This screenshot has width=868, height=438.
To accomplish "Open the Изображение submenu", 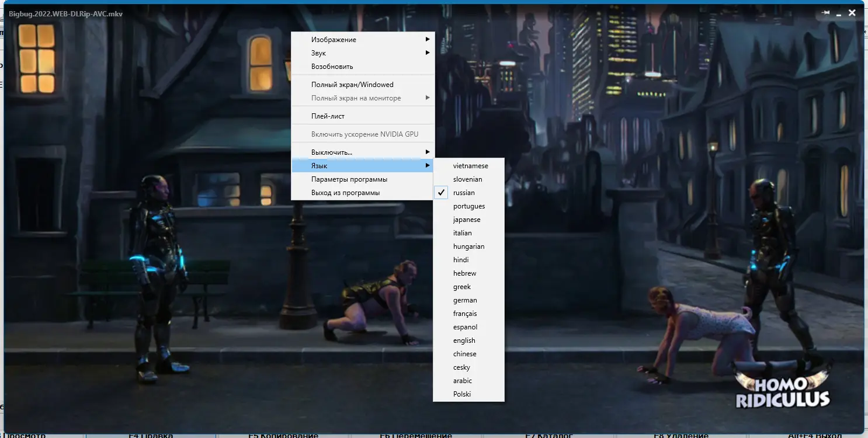I will (363, 40).
